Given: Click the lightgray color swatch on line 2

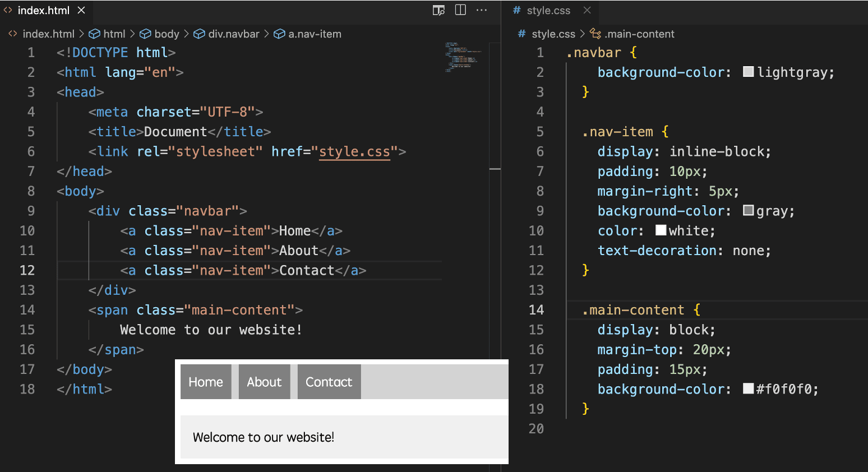Looking at the screenshot, I should (x=748, y=71).
